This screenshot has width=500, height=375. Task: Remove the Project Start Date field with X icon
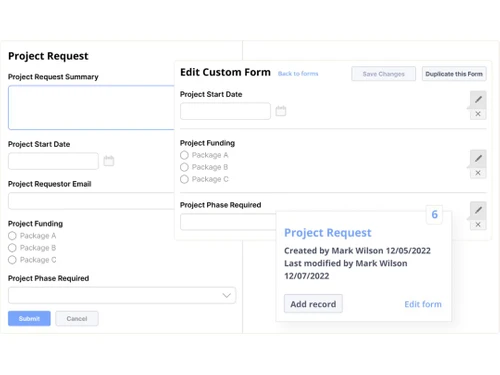click(x=478, y=114)
